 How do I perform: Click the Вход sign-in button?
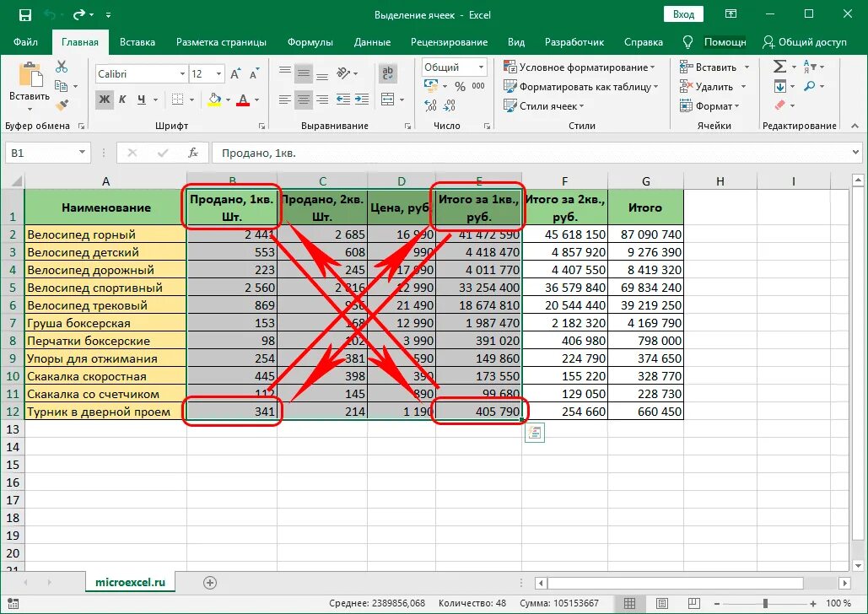pyautogui.click(x=683, y=14)
